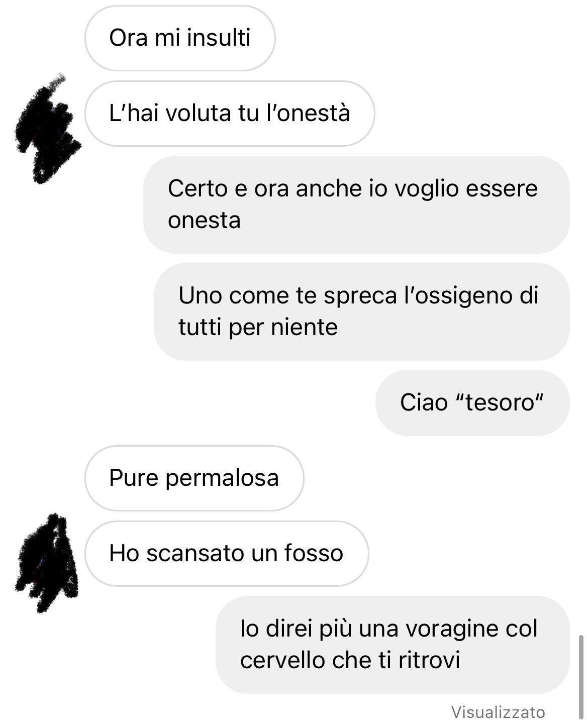Select the "Certo e ora anche io voglio essere onesta" bubble

pyautogui.click(x=356, y=204)
